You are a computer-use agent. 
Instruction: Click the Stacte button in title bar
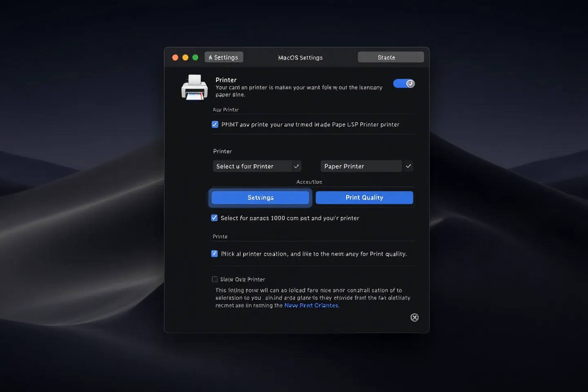391,57
